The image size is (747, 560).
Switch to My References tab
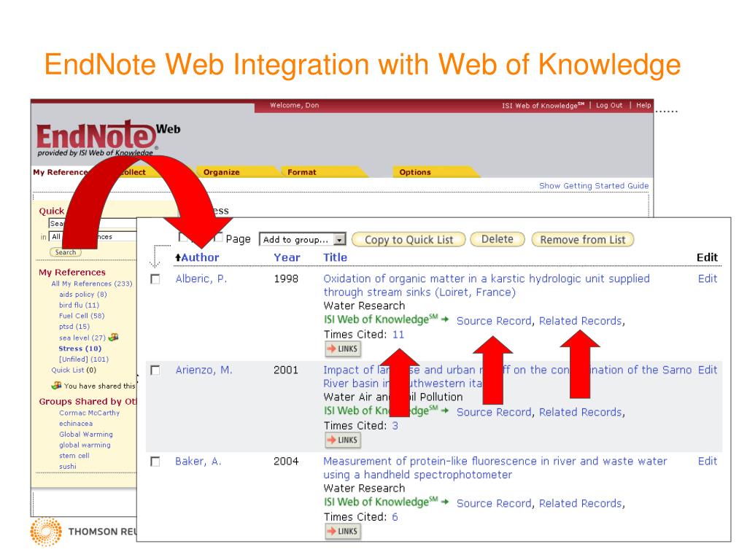pos(61,172)
